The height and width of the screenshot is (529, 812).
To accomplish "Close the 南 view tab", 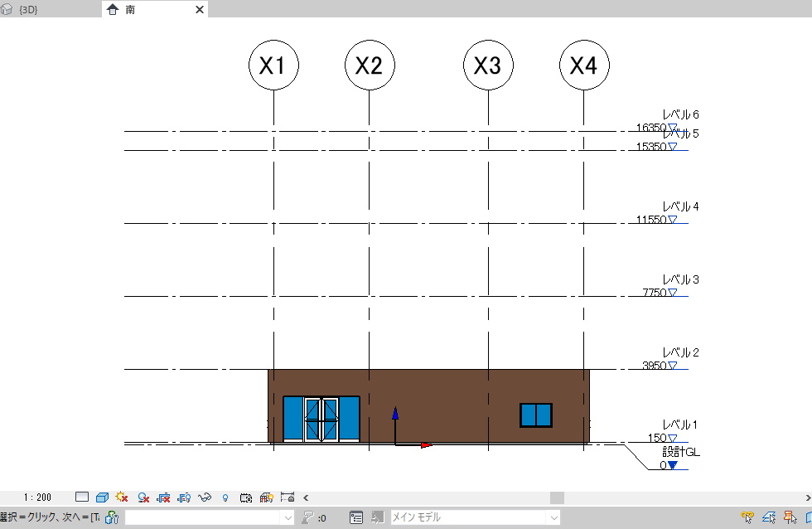I will (200, 9).
